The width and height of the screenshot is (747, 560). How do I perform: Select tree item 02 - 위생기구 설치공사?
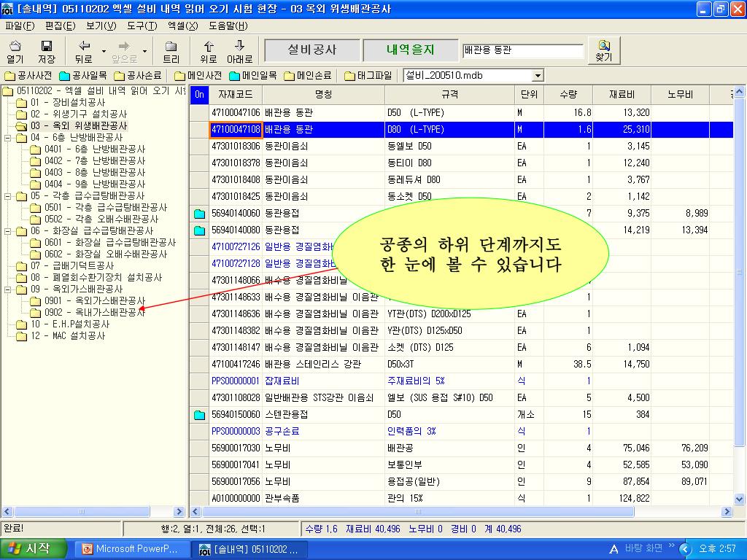(79, 114)
